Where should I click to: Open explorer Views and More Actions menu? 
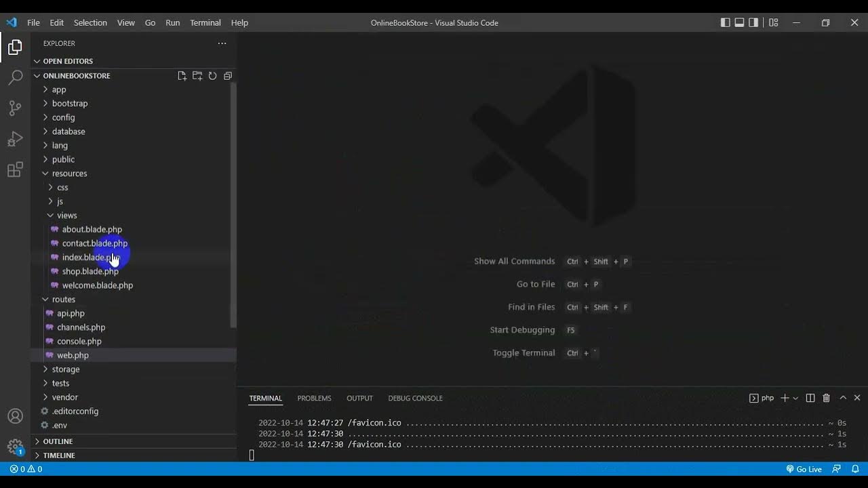click(222, 43)
